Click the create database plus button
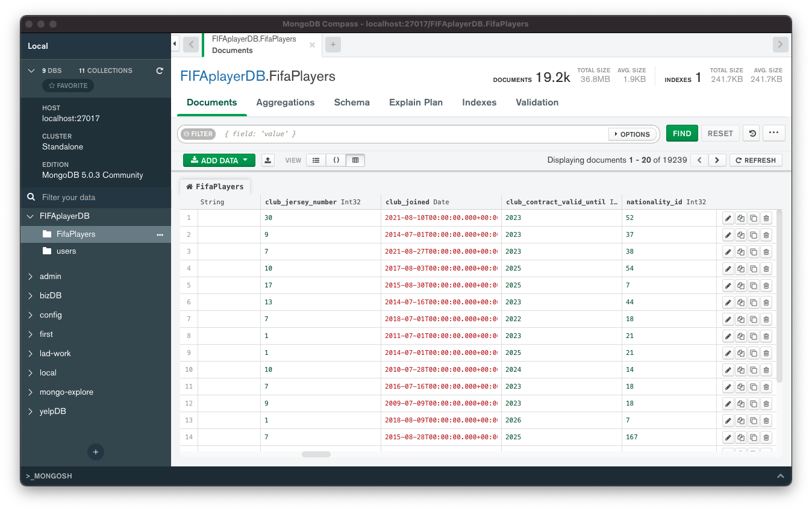Image resolution: width=812 pixels, height=511 pixels. click(95, 452)
